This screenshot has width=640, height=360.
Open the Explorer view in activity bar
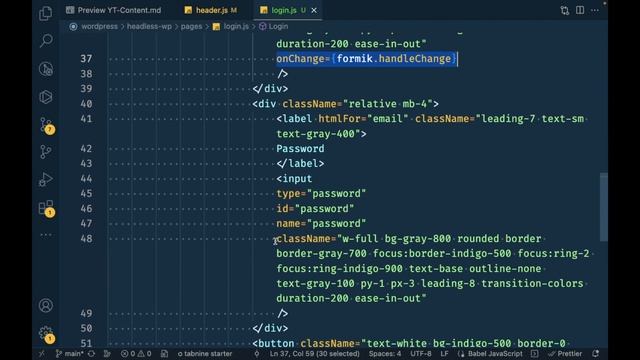coord(46,13)
